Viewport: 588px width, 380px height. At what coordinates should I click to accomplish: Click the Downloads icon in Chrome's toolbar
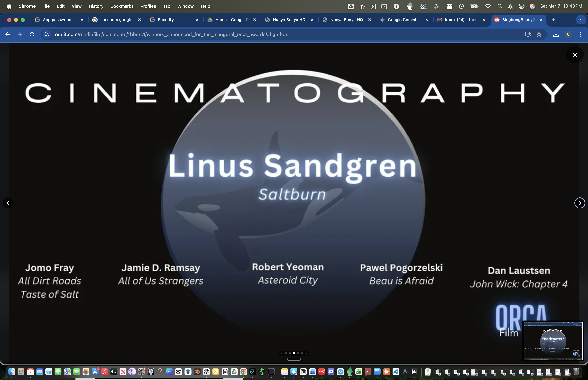[x=556, y=34]
